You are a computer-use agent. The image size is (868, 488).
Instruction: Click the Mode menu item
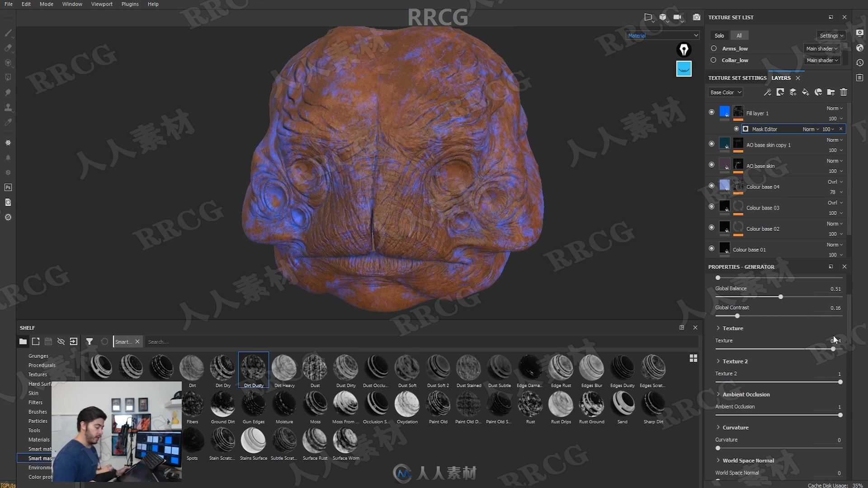pos(47,4)
